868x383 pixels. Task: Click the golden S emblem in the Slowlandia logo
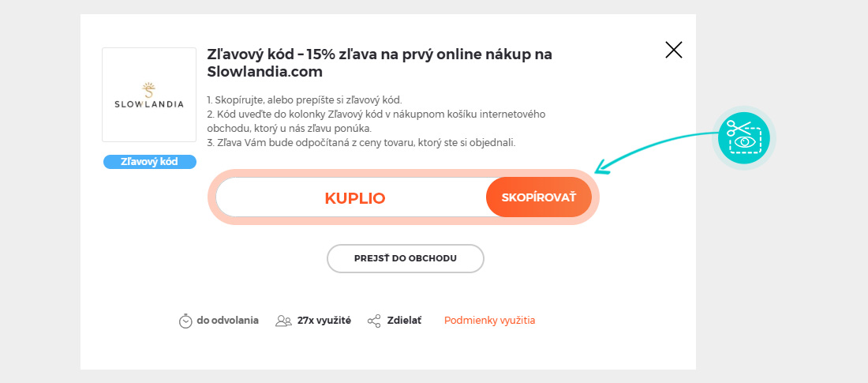coord(148,88)
